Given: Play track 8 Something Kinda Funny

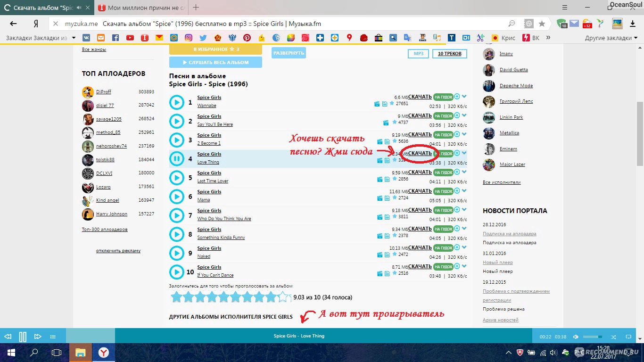Looking at the screenshot, I should (176, 234).
